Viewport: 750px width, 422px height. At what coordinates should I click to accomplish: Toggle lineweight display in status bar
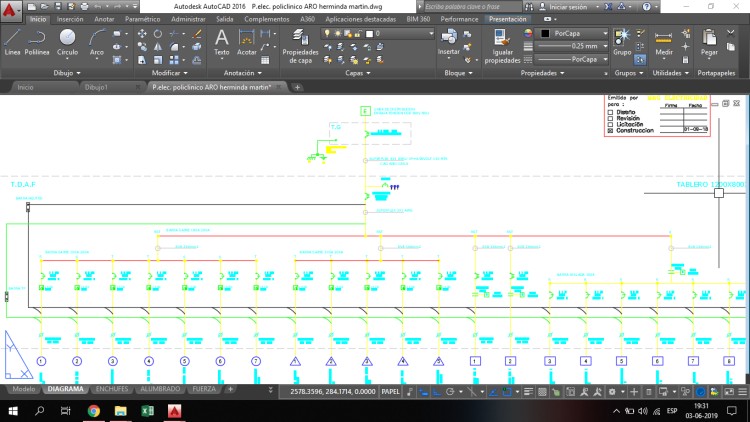coord(528,392)
